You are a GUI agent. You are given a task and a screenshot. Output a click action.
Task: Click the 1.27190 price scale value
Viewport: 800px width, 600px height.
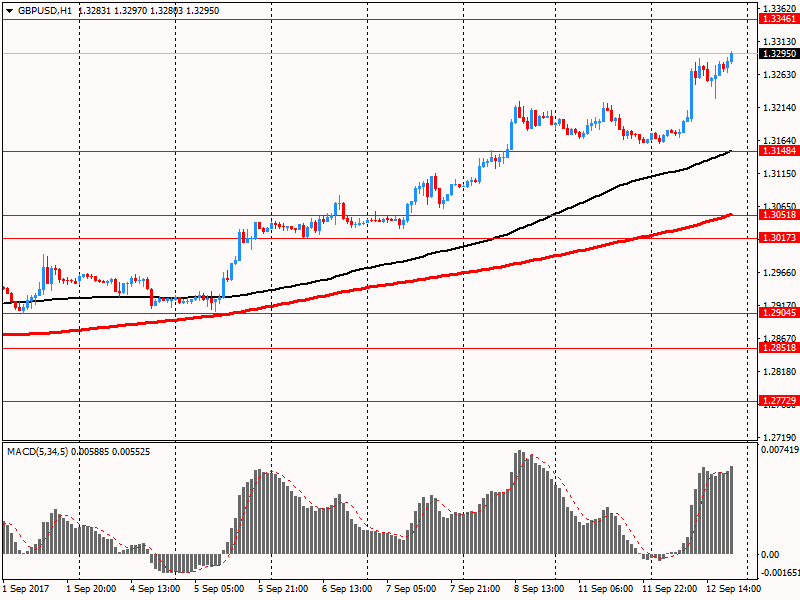point(779,438)
